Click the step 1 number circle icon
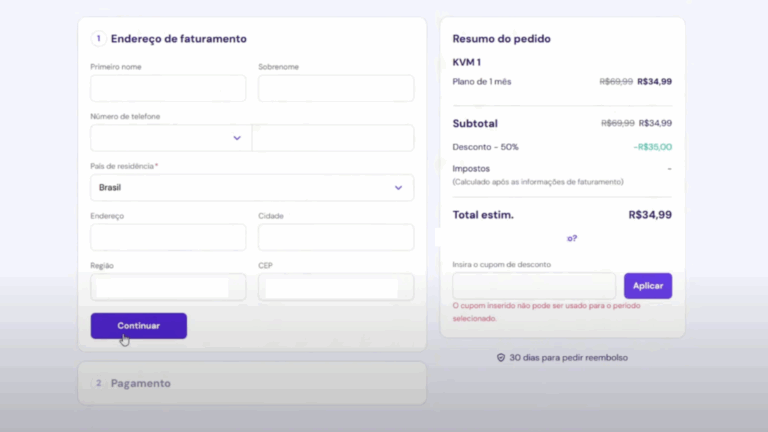The height and width of the screenshot is (432, 768). (x=98, y=39)
